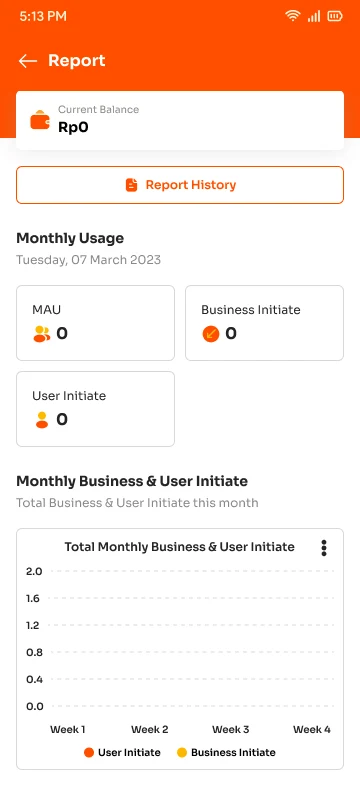Select the Business Initiate card
Screen dimensions: 360x800
[x=264, y=323]
